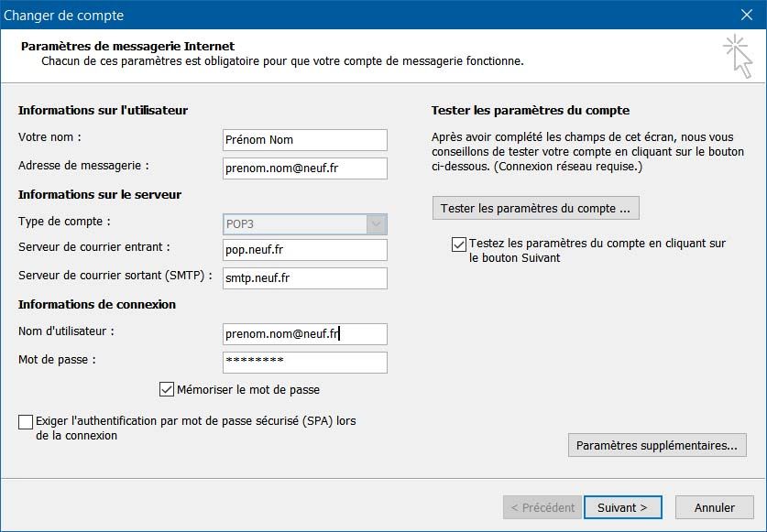Close the 'Changer de compte' window

coord(750,15)
